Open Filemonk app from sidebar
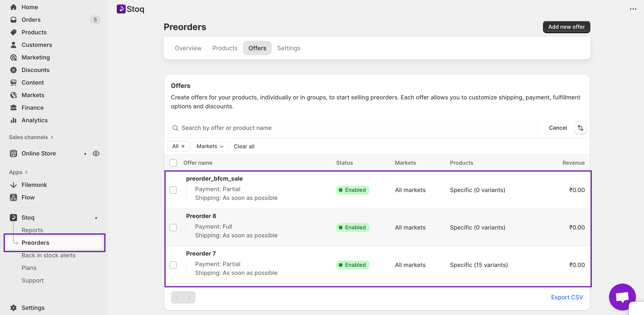Screen dimensions: 644x315 click(x=34, y=185)
